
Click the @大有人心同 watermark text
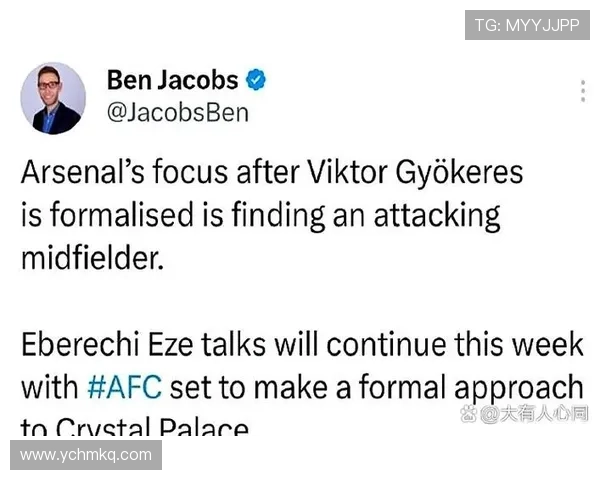pos(535,413)
